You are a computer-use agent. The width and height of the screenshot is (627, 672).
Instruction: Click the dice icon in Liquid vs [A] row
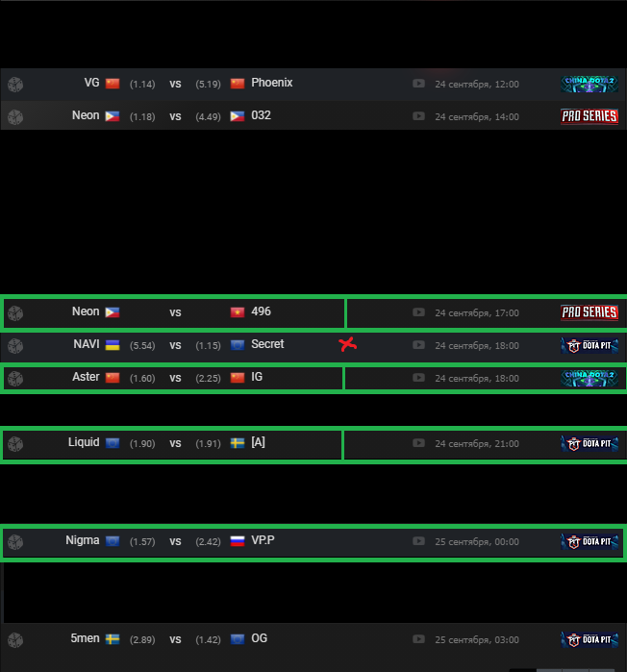(15, 444)
